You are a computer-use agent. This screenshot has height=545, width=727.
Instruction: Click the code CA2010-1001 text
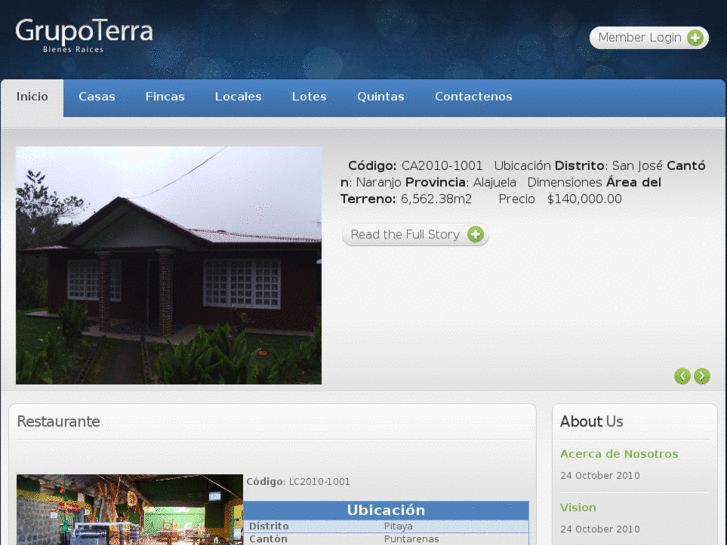click(442, 166)
